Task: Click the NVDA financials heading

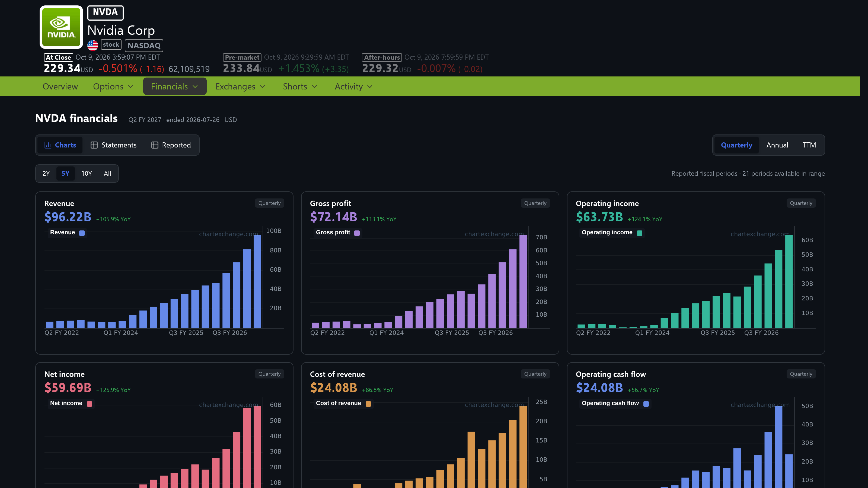Action: pos(76,118)
